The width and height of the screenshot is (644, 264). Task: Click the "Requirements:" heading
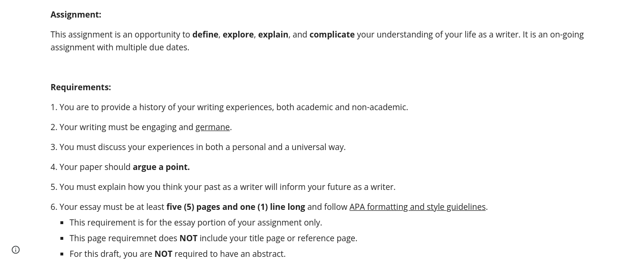click(x=81, y=87)
